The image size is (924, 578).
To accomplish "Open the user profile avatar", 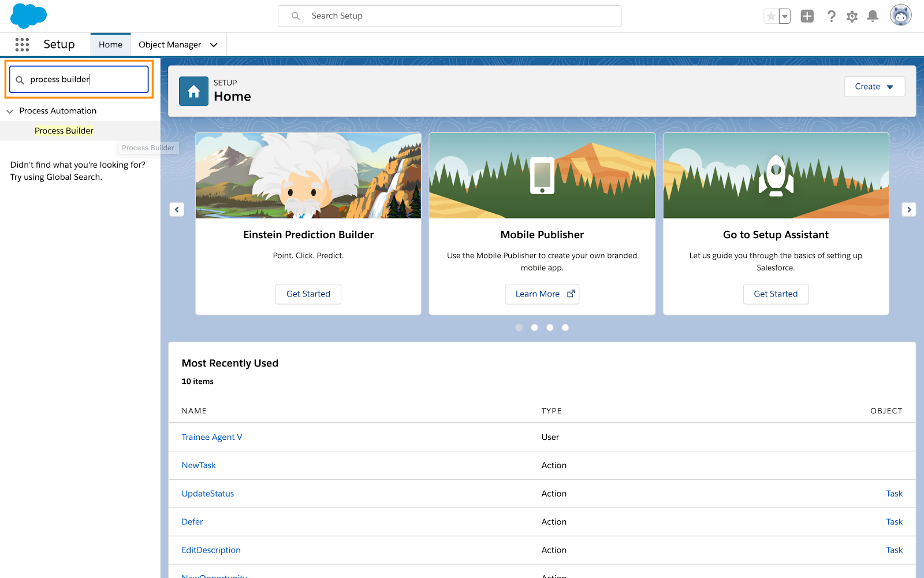I will [x=901, y=16].
